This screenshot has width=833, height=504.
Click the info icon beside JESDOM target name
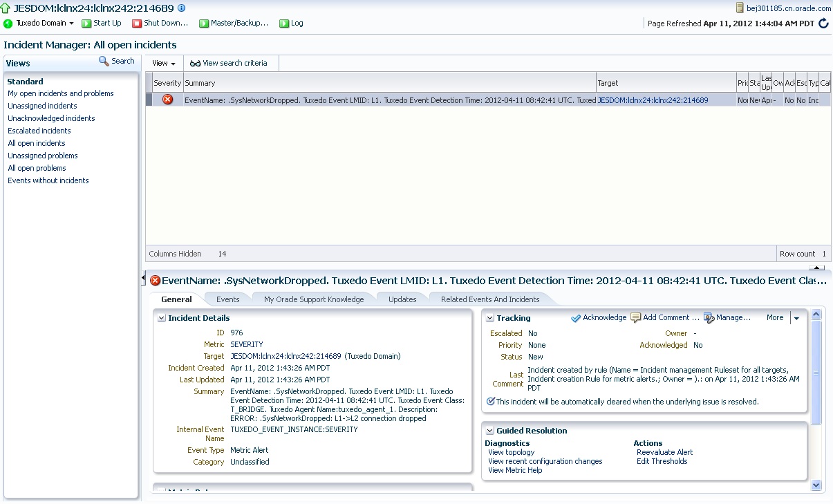182,8
